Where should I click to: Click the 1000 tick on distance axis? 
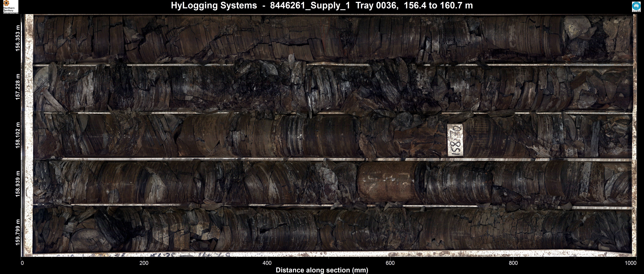[631, 263]
